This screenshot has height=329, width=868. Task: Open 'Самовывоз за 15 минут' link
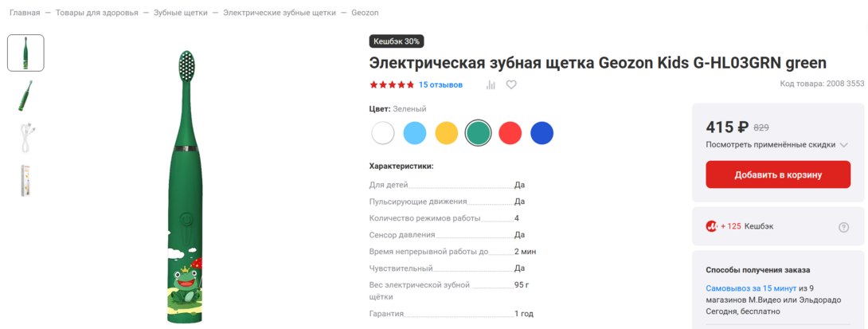[x=751, y=288]
